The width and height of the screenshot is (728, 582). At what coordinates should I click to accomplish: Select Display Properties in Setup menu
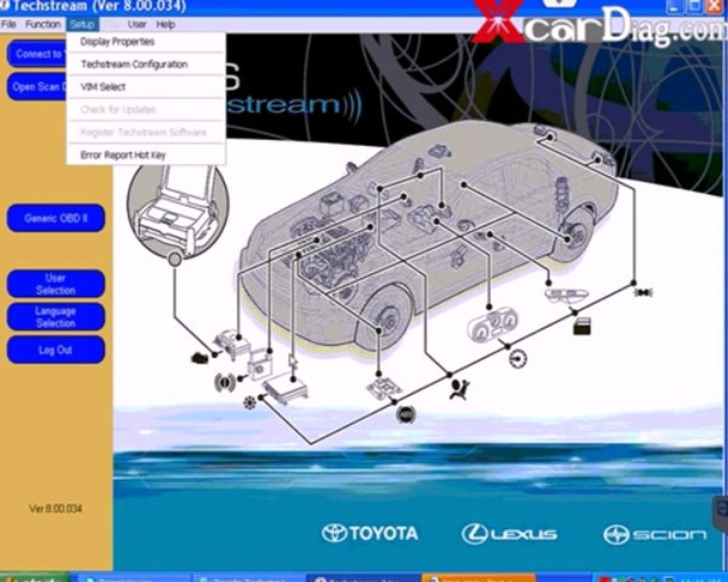[x=146, y=42]
